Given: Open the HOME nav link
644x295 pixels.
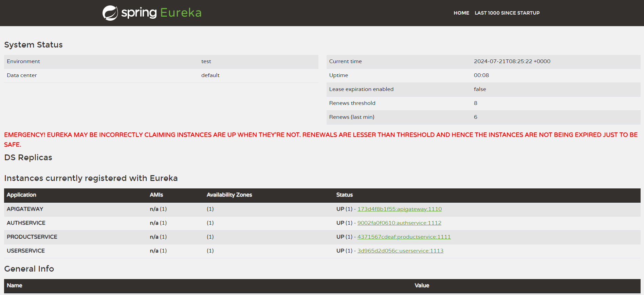Looking at the screenshot, I should (461, 13).
